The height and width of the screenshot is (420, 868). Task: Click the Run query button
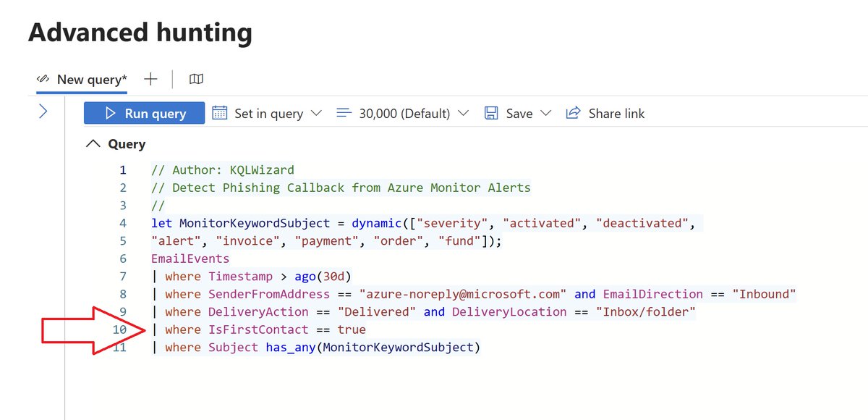tap(145, 113)
